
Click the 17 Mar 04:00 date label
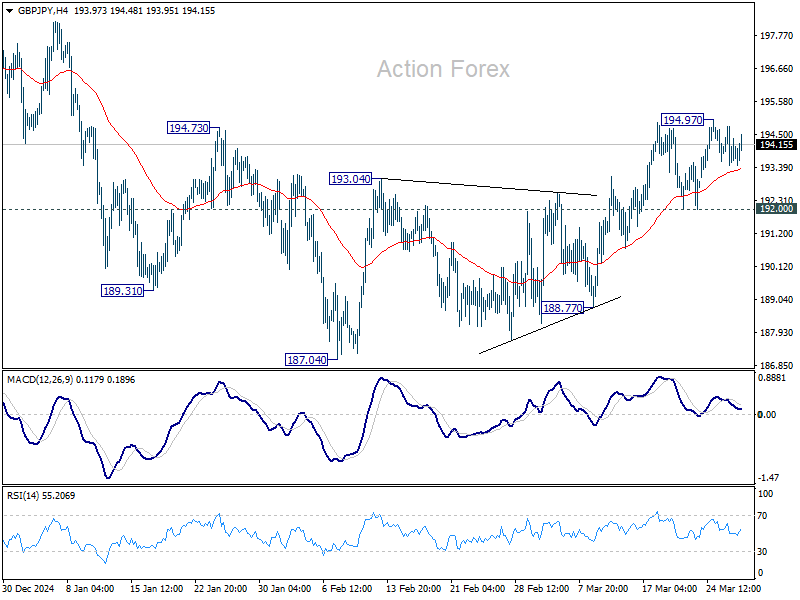[x=669, y=588]
